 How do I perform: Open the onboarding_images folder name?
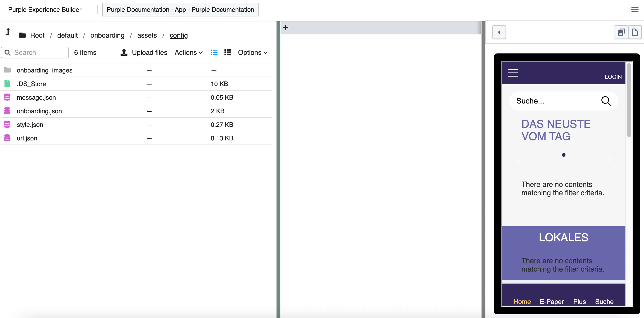pos(45,70)
